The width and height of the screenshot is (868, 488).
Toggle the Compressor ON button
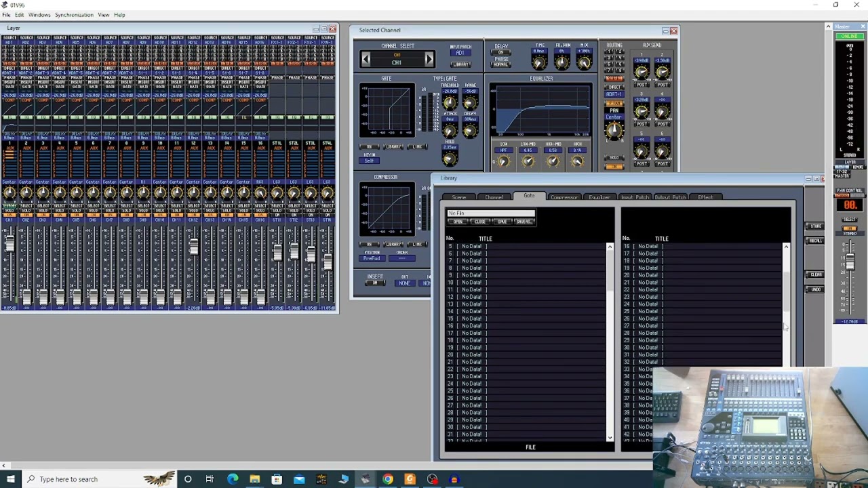click(370, 244)
